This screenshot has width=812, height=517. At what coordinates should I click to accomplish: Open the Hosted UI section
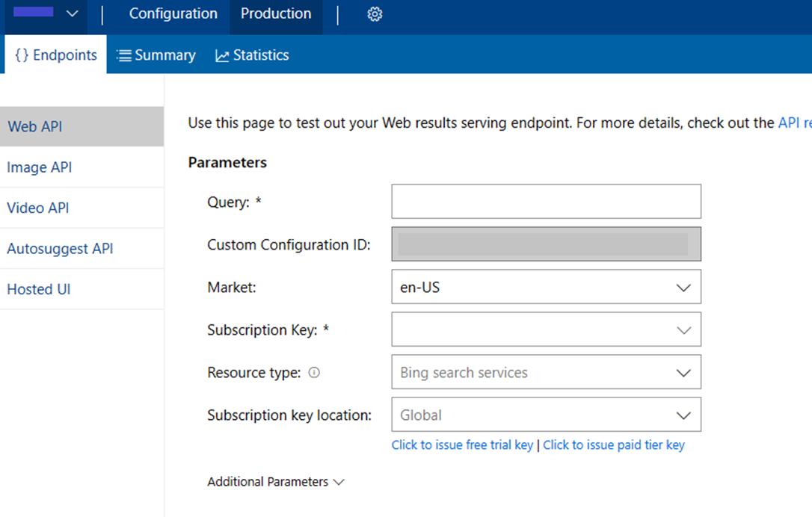click(38, 289)
